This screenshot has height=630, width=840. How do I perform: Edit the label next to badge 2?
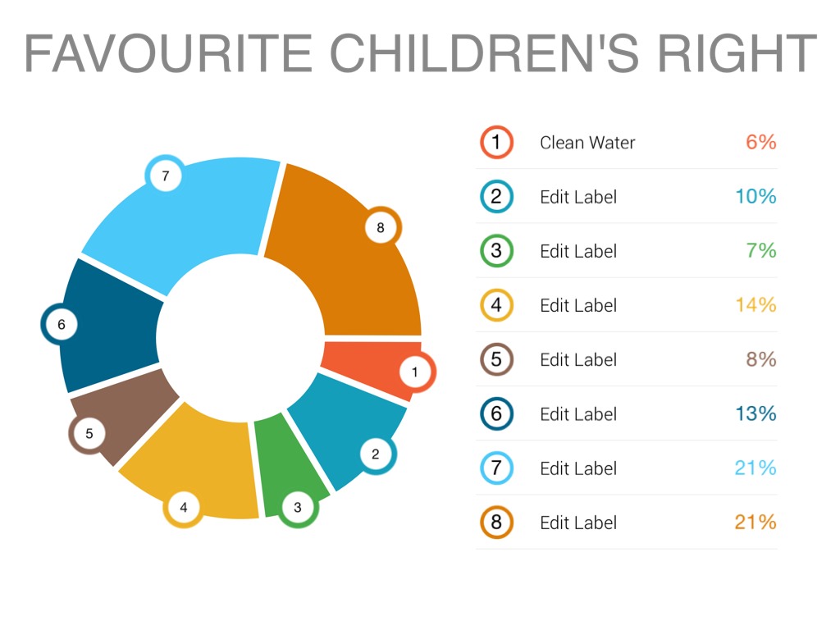click(x=578, y=197)
